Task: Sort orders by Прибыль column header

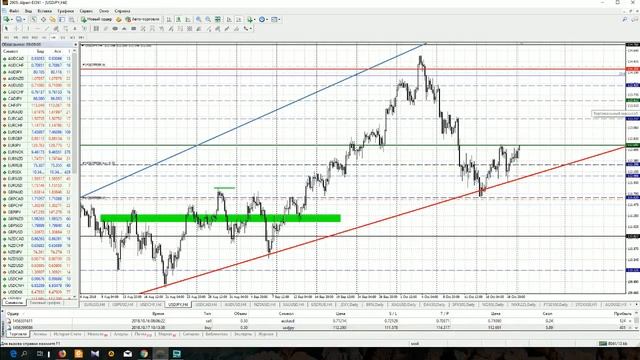Action: [x=622, y=313]
